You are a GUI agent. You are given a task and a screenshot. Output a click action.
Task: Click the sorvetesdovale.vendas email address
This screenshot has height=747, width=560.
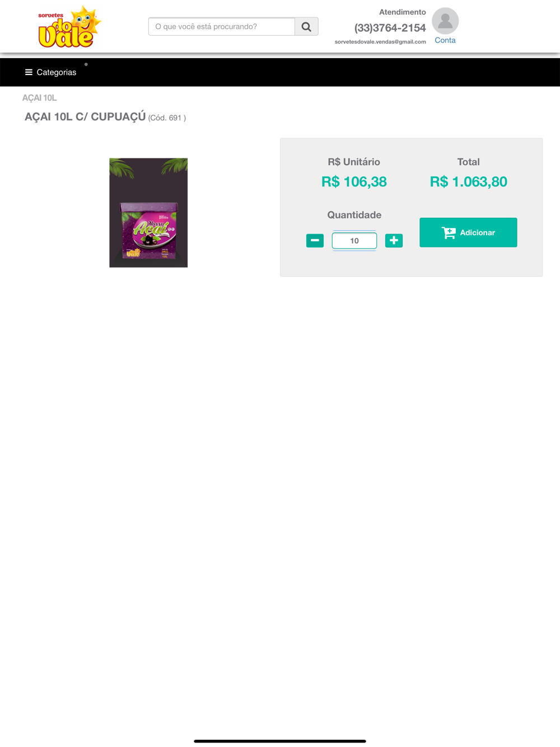(380, 41)
